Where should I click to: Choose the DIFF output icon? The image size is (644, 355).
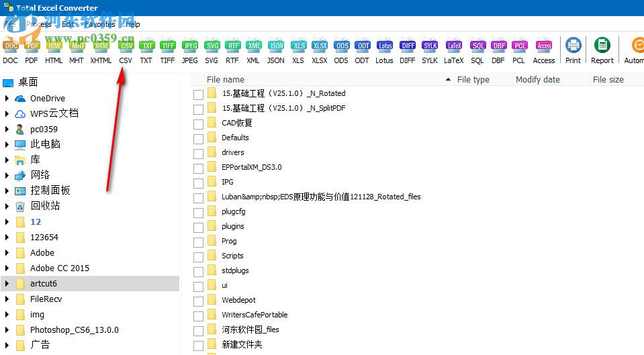[x=408, y=46]
